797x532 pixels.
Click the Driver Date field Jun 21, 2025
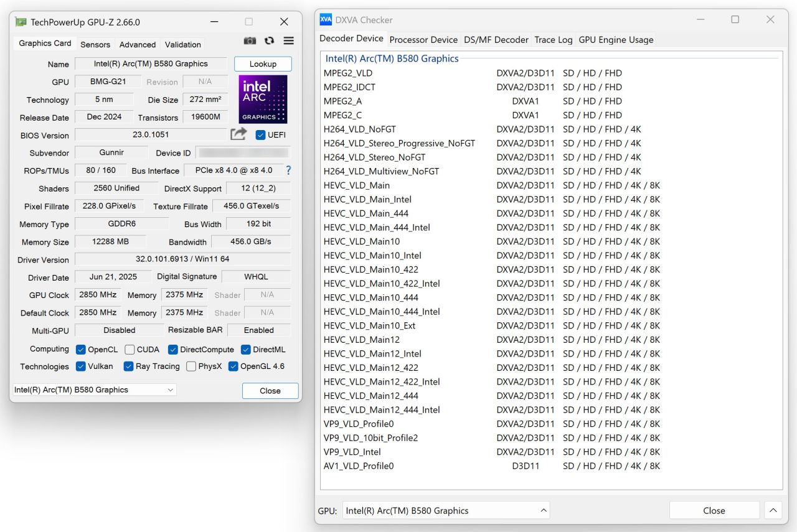(113, 277)
